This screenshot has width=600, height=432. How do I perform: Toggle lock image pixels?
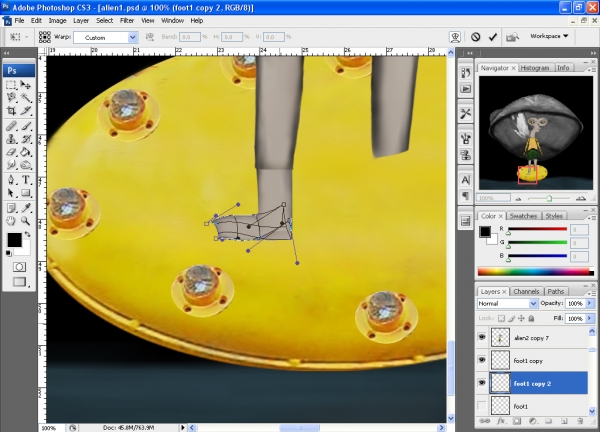pyautogui.click(x=512, y=318)
